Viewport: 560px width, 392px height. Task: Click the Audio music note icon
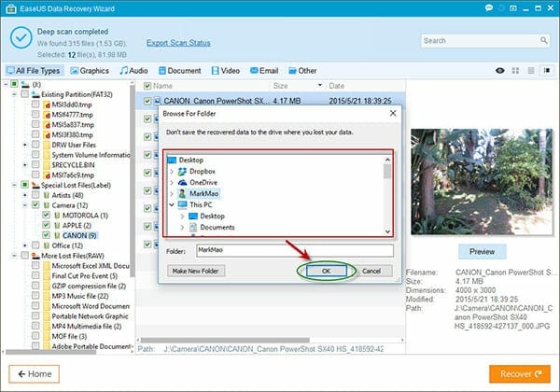[x=123, y=71]
